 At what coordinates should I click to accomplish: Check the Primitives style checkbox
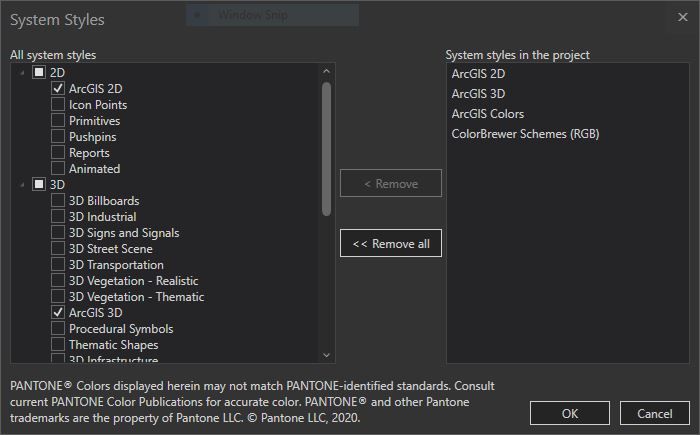58,121
